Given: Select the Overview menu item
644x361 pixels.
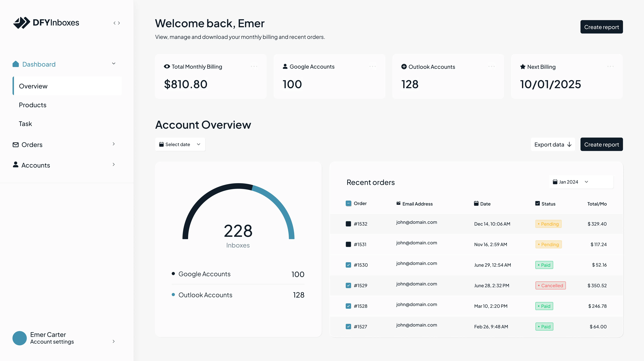Looking at the screenshot, I should [x=67, y=86].
